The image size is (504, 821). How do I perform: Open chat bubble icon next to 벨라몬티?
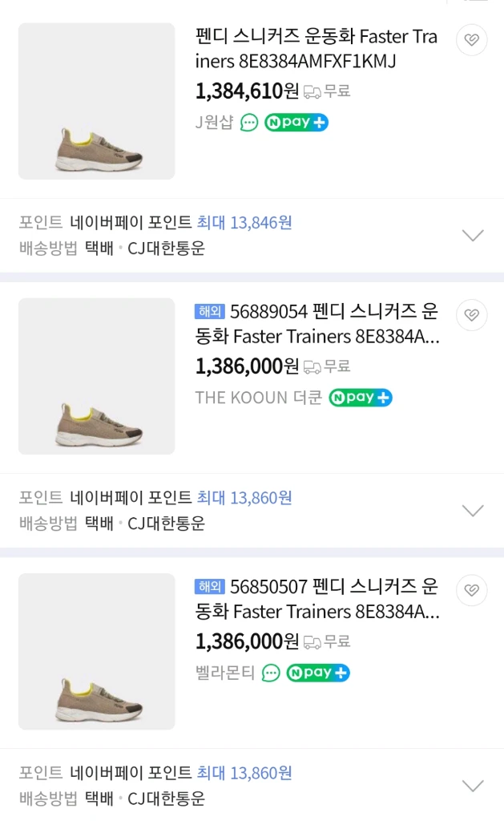point(271,673)
